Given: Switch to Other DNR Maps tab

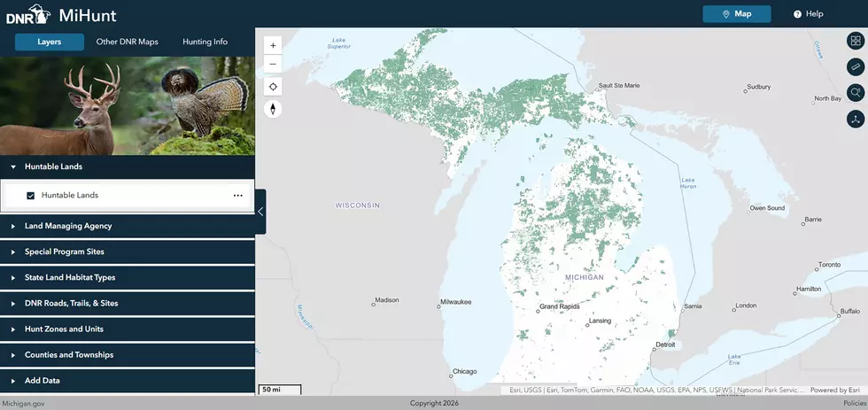Looking at the screenshot, I should [x=128, y=42].
